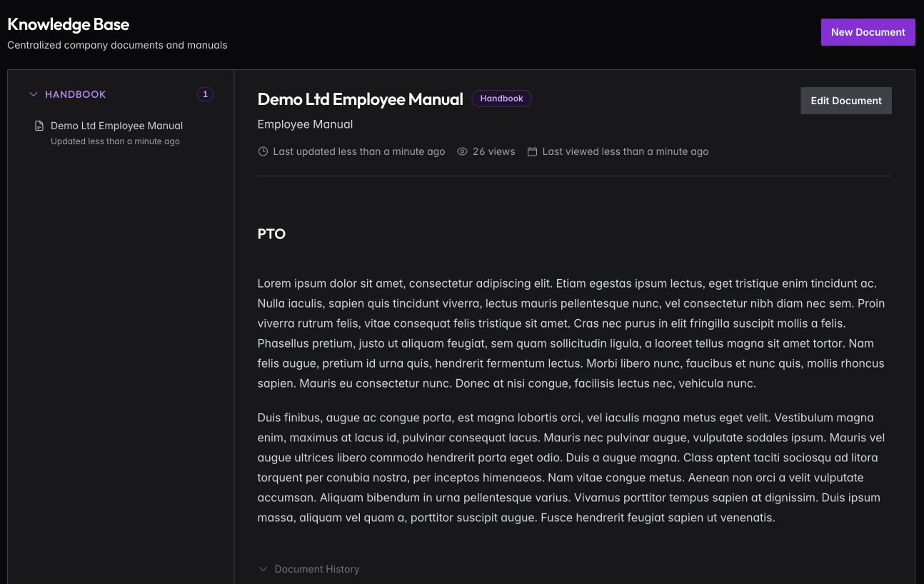924x584 pixels.
Task: Click the HANDBOOK document count badge
Action: pos(205,94)
